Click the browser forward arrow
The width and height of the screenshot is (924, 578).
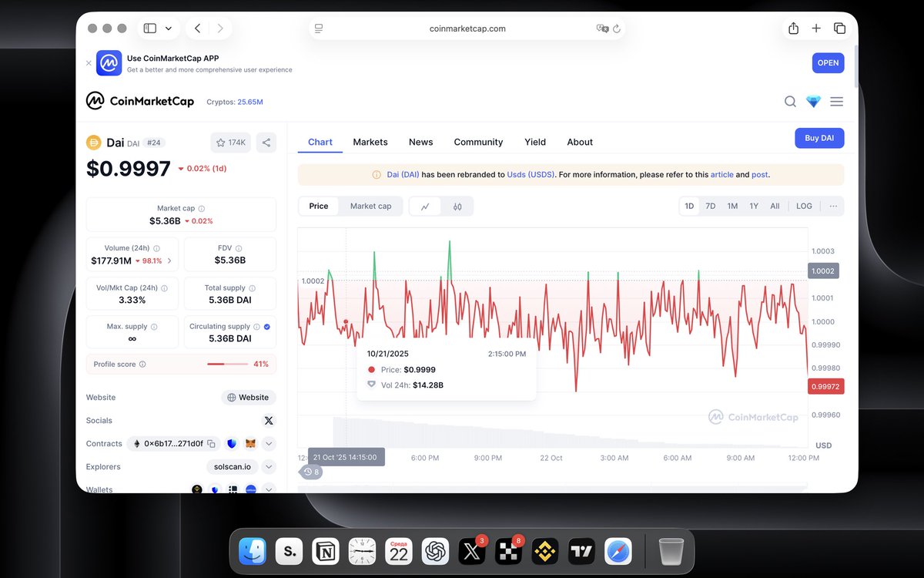coord(220,29)
